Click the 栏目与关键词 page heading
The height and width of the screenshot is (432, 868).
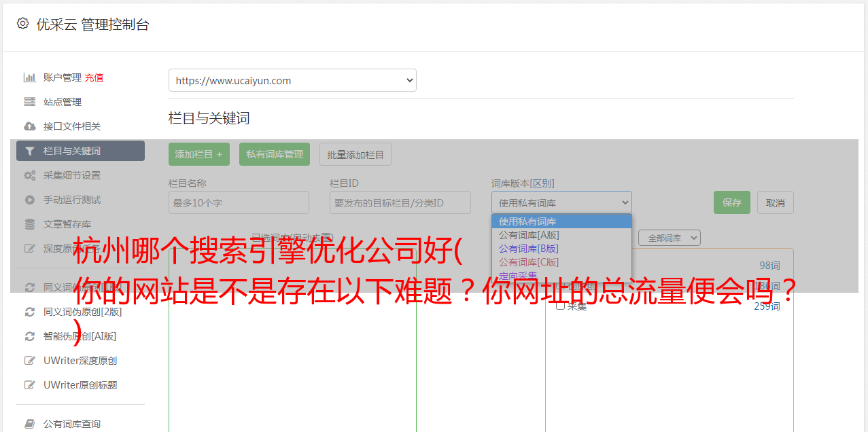(x=209, y=118)
